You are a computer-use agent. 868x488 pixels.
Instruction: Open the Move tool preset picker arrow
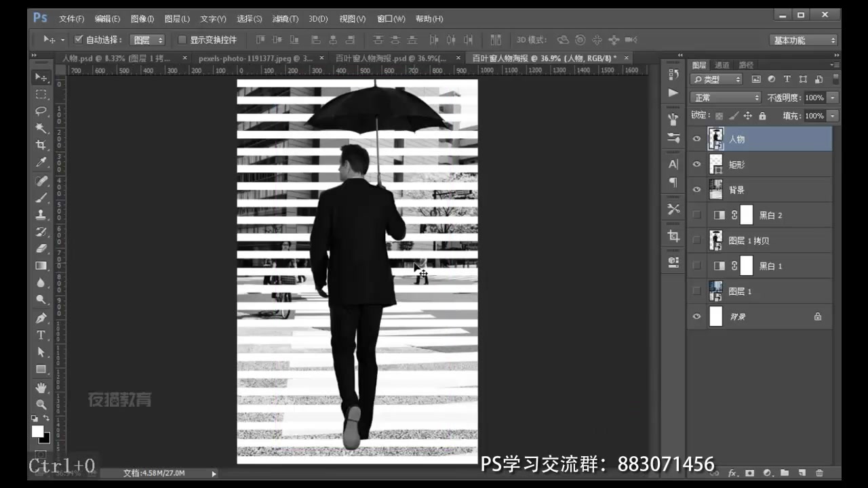[x=62, y=40]
